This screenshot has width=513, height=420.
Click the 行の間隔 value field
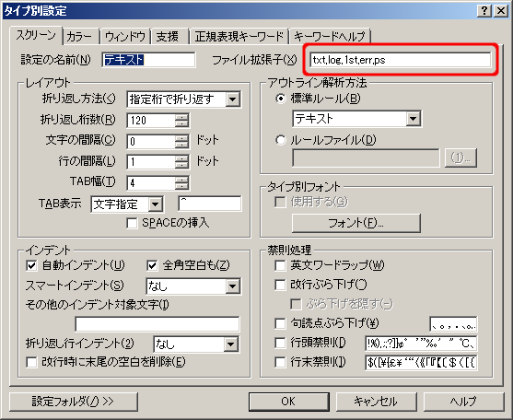(151, 161)
